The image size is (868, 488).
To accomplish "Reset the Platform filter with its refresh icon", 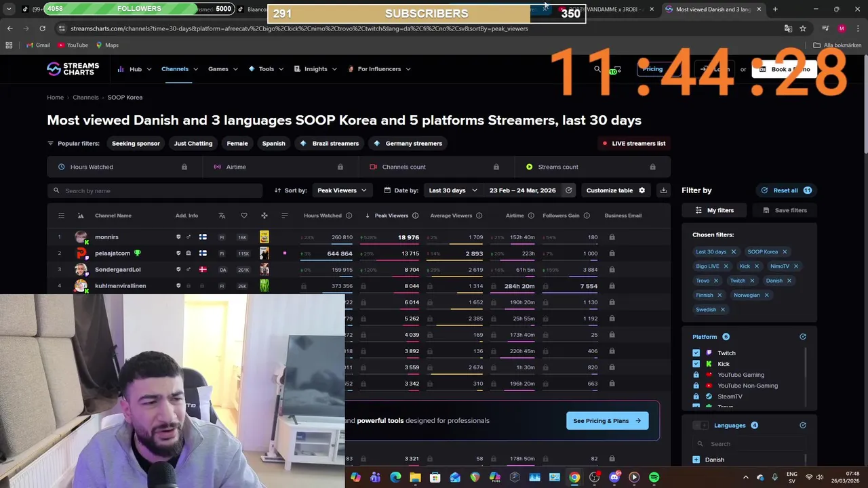I will (803, 337).
